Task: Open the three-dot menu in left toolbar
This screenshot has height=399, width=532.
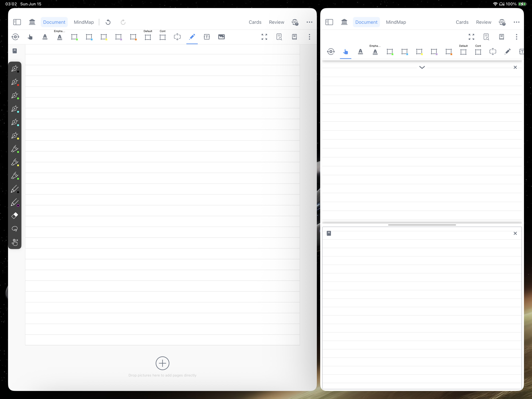Action: (309, 37)
